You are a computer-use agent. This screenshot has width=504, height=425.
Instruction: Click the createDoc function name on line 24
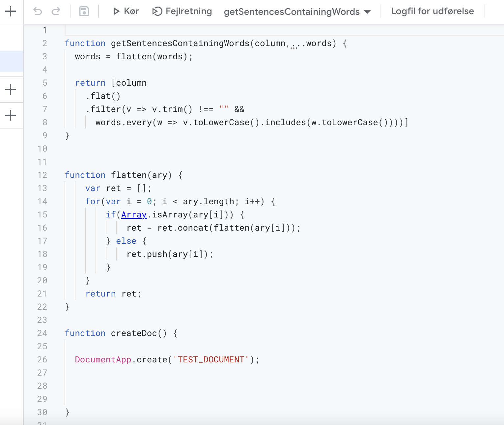pyautogui.click(x=134, y=333)
